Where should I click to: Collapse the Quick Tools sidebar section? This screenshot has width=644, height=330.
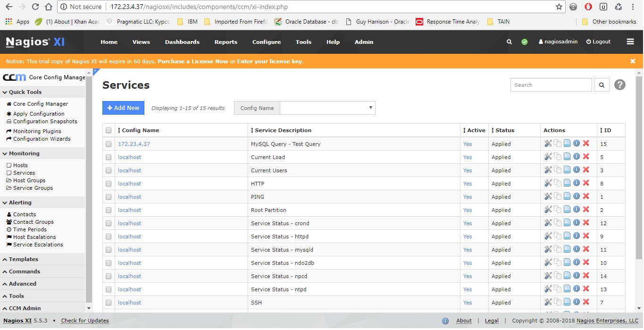pos(42,92)
